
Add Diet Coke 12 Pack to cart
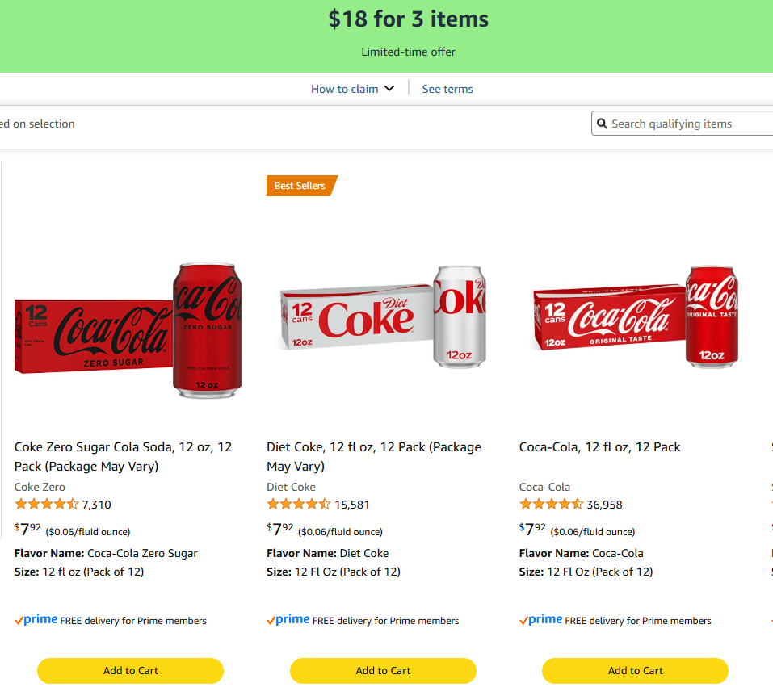pyautogui.click(x=382, y=671)
